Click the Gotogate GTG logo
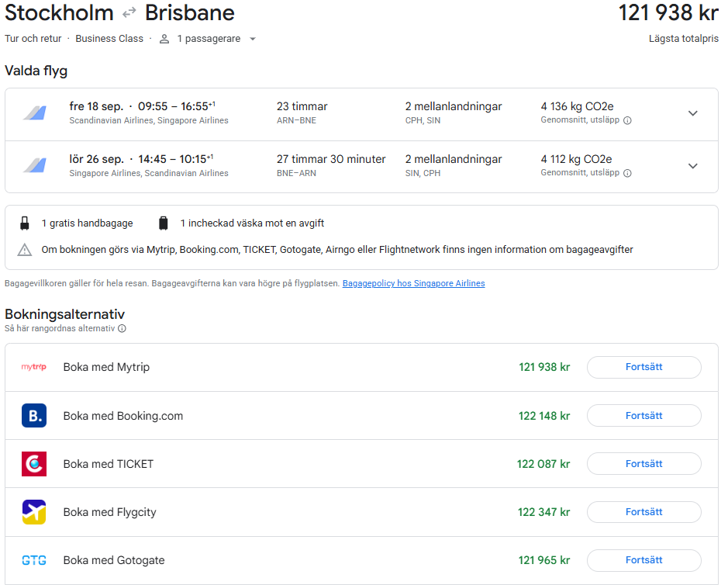Screen dimensions: 728x585 [34, 560]
